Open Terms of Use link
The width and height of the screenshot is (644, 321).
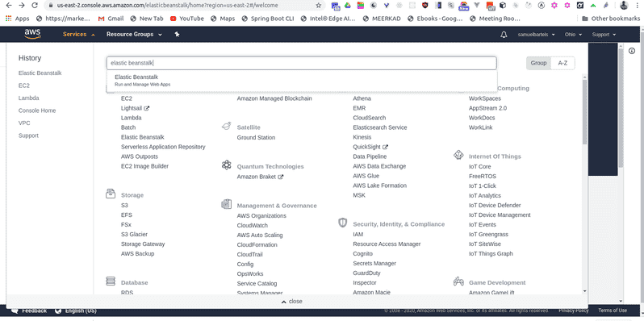click(613, 311)
